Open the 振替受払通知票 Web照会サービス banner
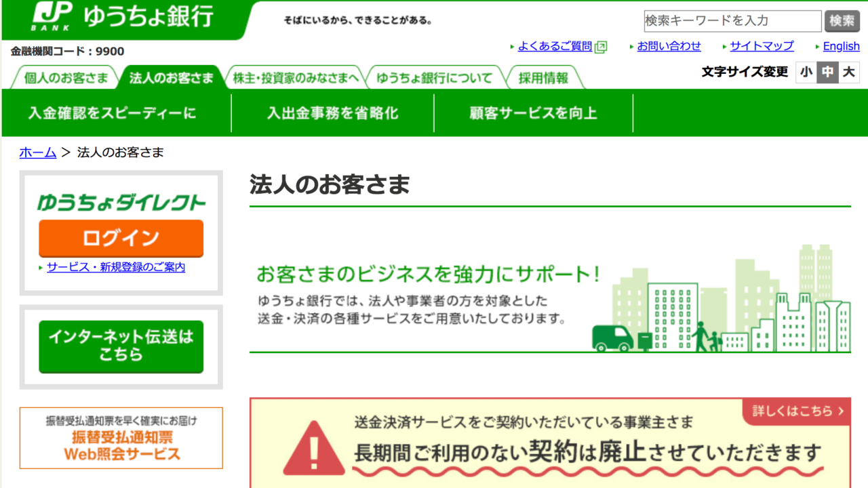The image size is (868, 488). click(121, 438)
